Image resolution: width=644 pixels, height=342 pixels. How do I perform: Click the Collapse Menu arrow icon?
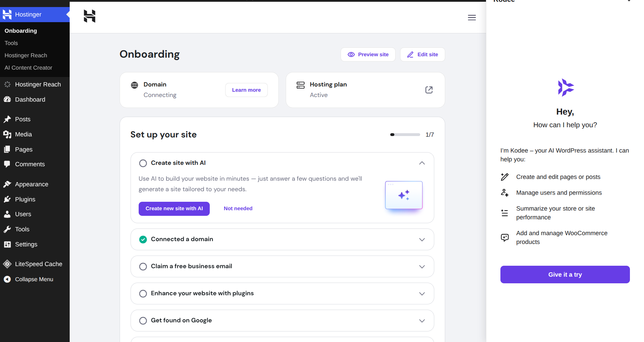[7, 279]
